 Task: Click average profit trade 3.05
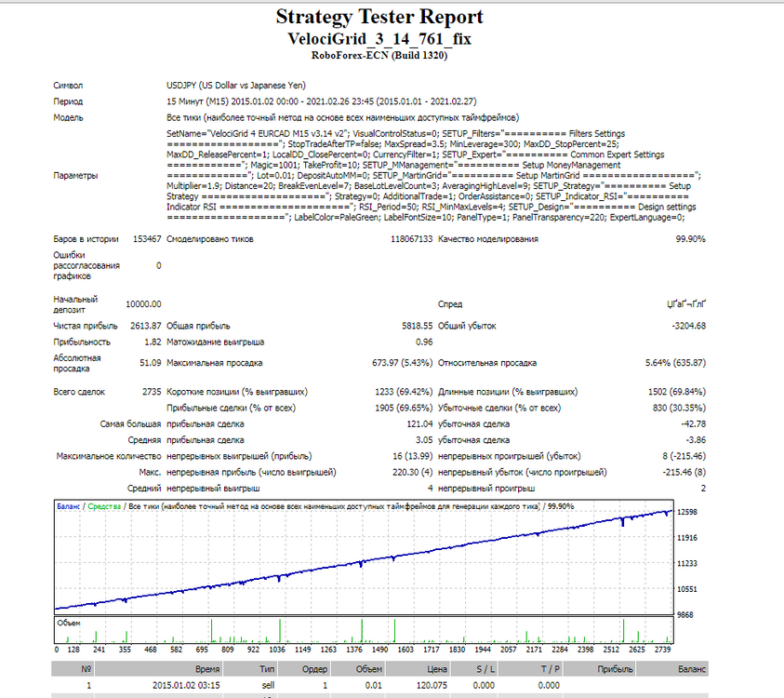[x=424, y=440]
